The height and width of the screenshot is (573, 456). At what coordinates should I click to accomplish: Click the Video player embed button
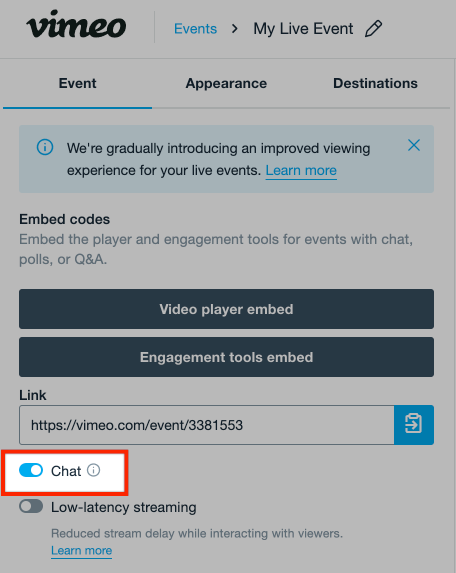227,309
